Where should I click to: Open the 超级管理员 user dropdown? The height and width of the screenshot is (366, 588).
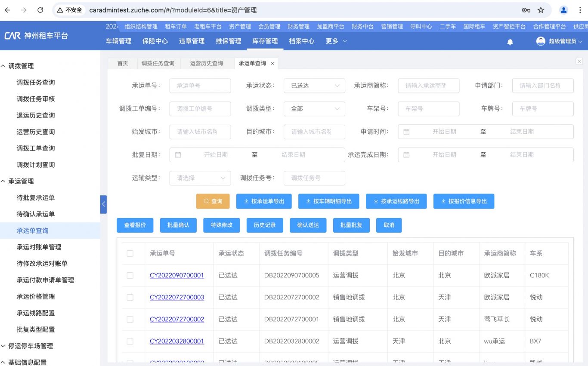pyautogui.click(x=565, y=41)
